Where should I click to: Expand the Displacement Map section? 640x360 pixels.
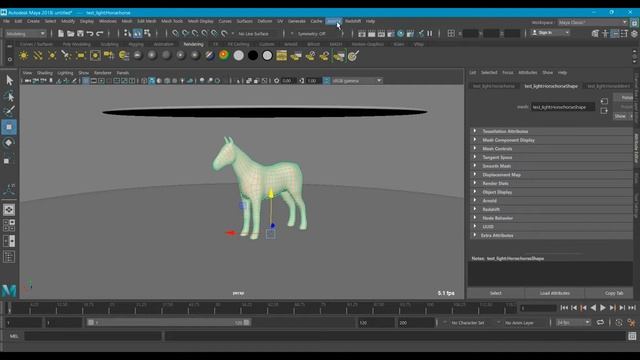point(551,175)
